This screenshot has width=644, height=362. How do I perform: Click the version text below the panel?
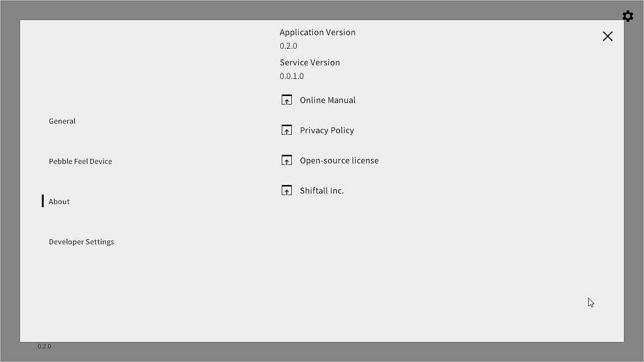pos(44,346)
